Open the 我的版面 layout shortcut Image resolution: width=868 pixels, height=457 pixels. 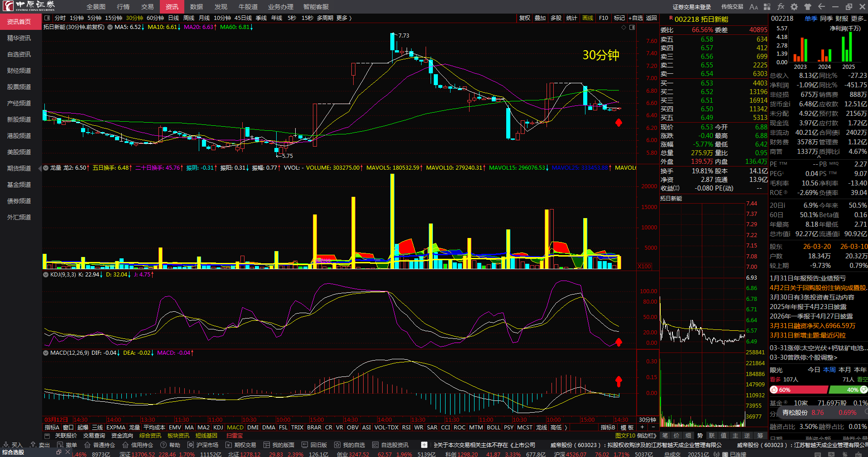pos(279,445)
